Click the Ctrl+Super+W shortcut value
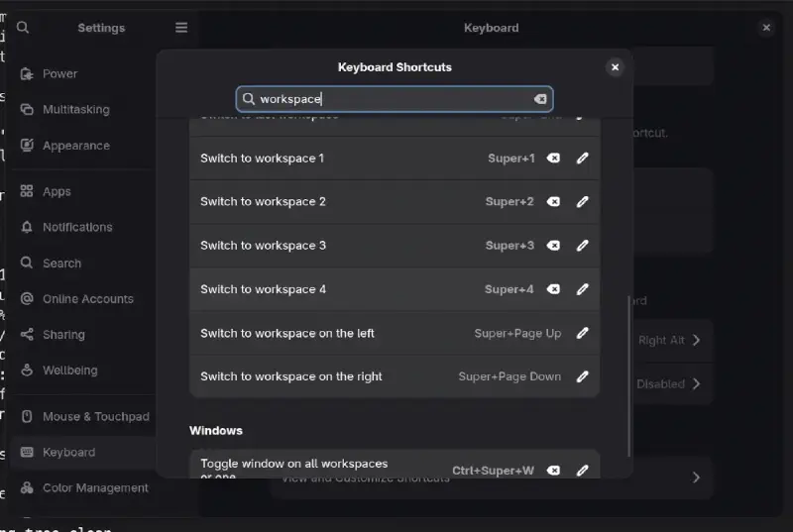793x532 pixels. (x=493, y=471)
